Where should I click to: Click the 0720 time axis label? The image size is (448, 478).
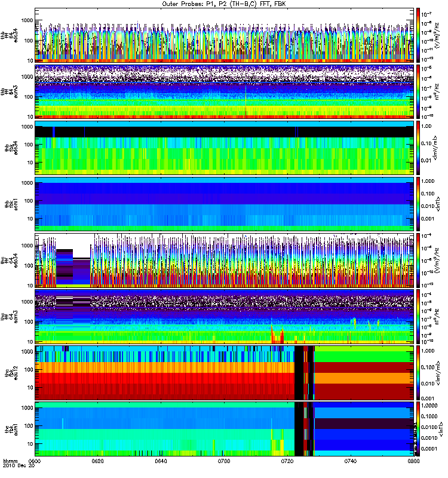click(287, 461)
